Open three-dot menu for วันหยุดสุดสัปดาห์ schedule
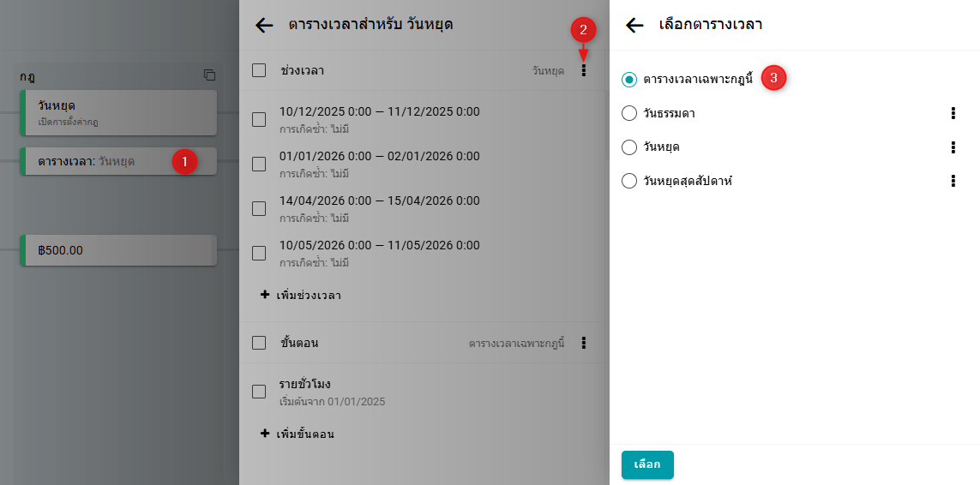The height and width of the screenshot is (485, 980). [x=953, y=181]
